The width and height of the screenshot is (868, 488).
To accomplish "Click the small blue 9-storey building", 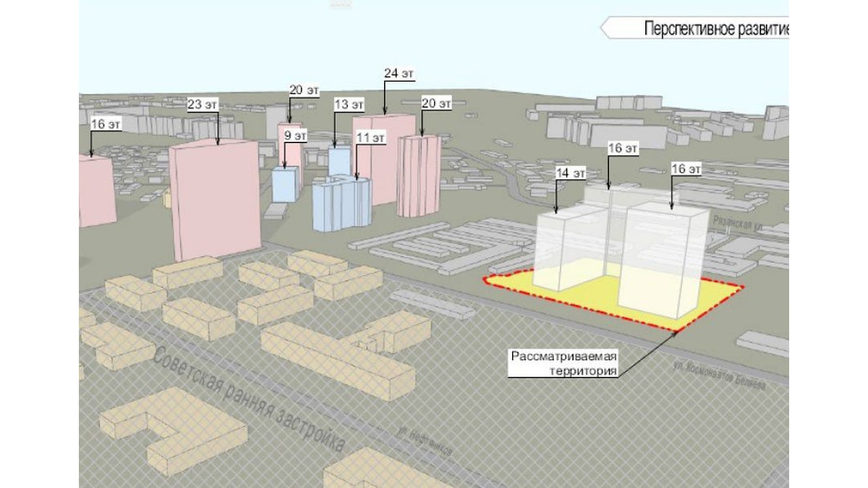I will (284, 184).
